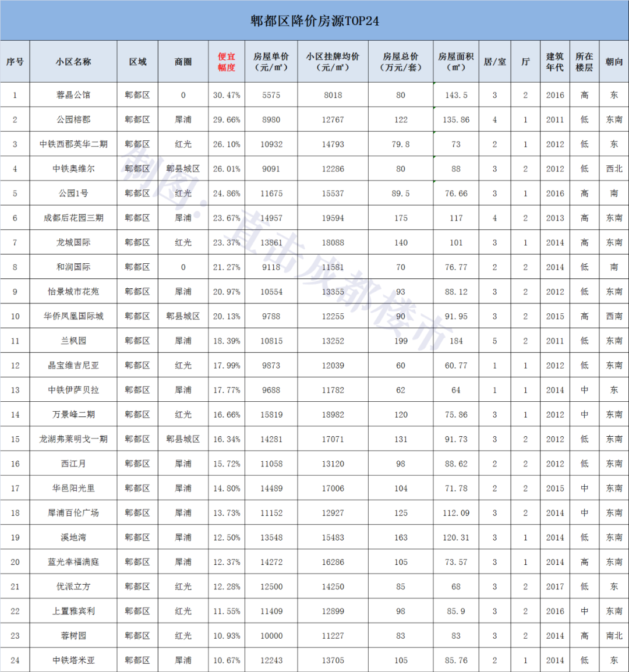This screenshot has height=672, width=629.
Task: Click year cell 2017
Action: point(555,586)
